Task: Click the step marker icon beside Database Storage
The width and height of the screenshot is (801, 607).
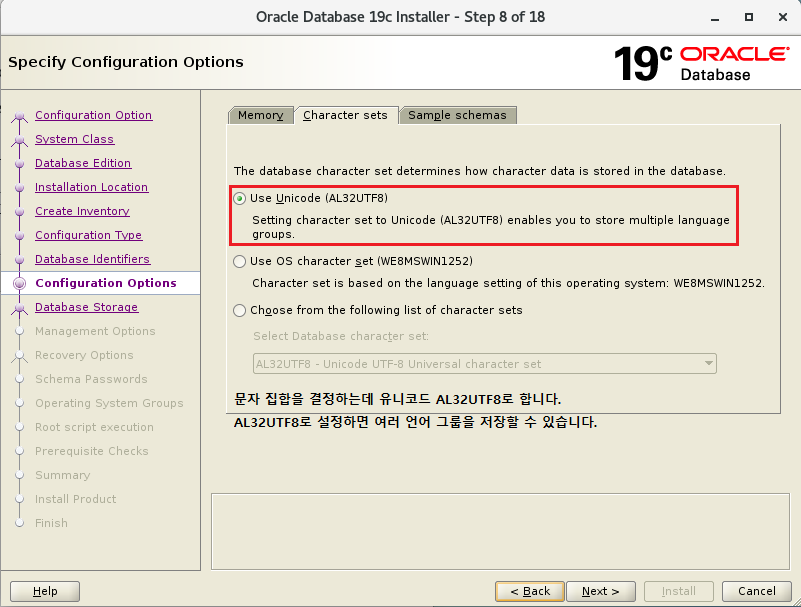Action: [x=19, y=308]
